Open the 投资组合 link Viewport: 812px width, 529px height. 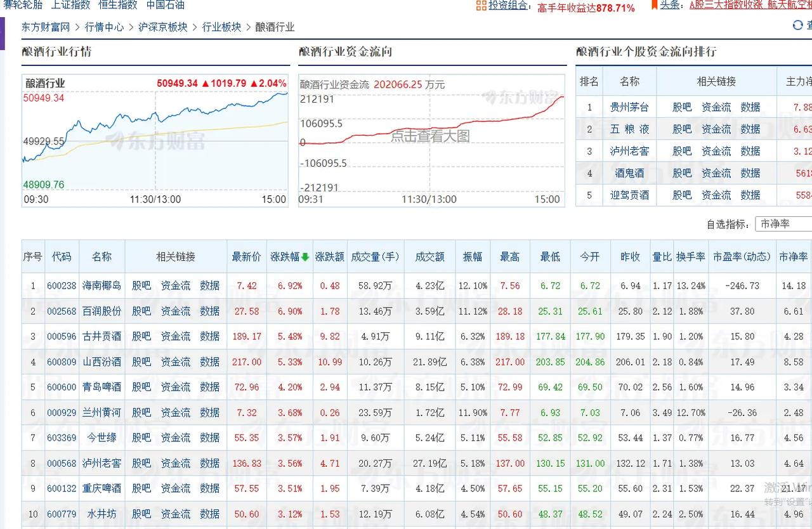tap(507, 6)
